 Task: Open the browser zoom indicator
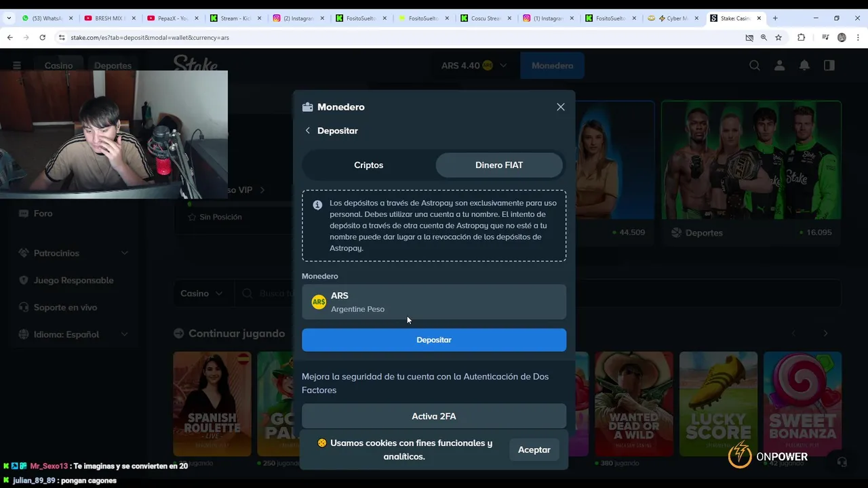click(x=764, y=37)
